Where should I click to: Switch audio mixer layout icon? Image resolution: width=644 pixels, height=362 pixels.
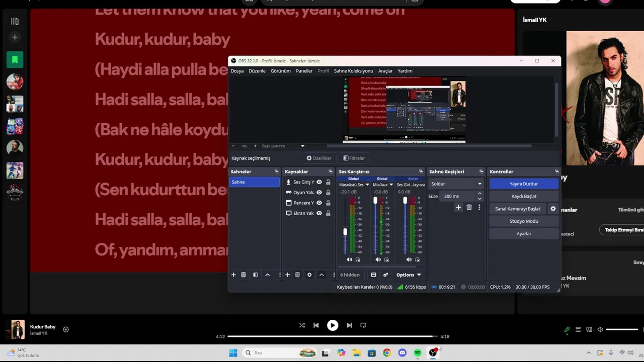pyautogui.click(x=373, y=275)
